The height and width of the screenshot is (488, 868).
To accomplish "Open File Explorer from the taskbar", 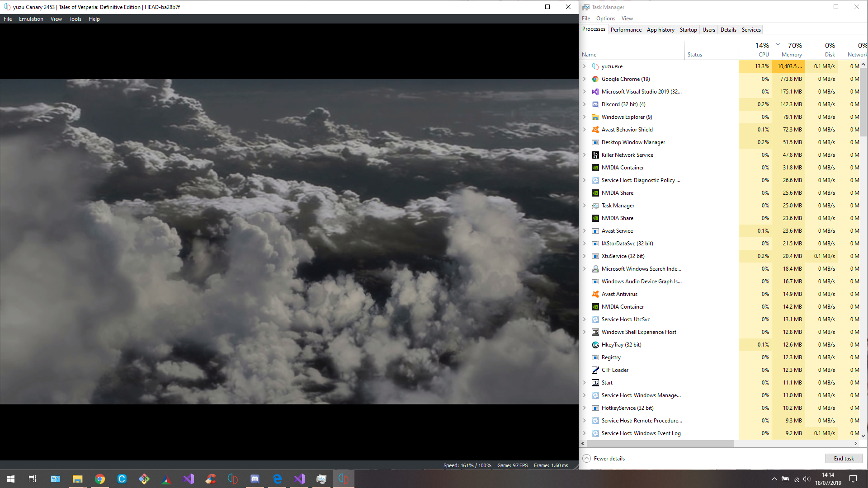I will coord(78,479).
